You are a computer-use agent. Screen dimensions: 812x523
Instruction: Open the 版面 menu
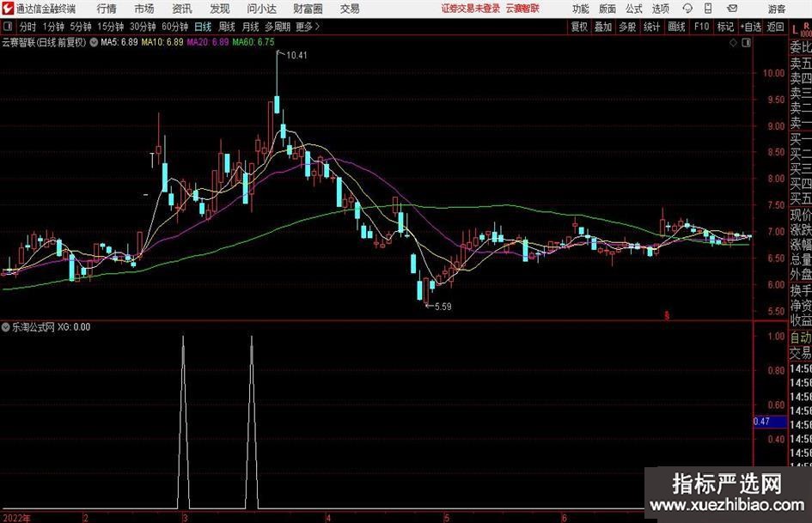(607, 9)
